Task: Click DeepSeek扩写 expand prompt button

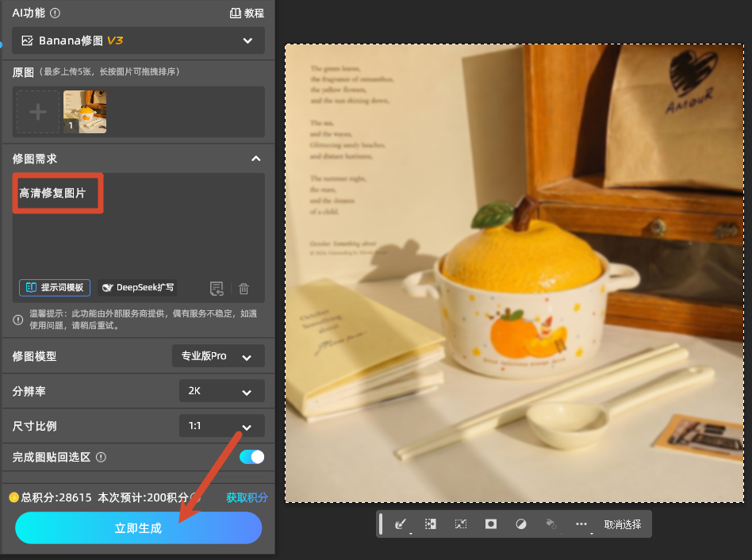Action: (138, 288)
